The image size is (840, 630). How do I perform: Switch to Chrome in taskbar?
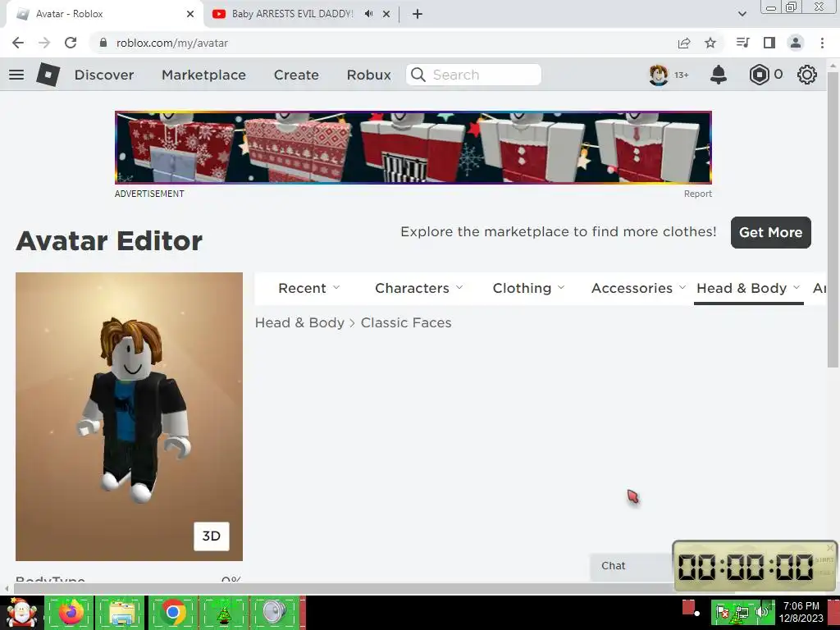(172, 612)
